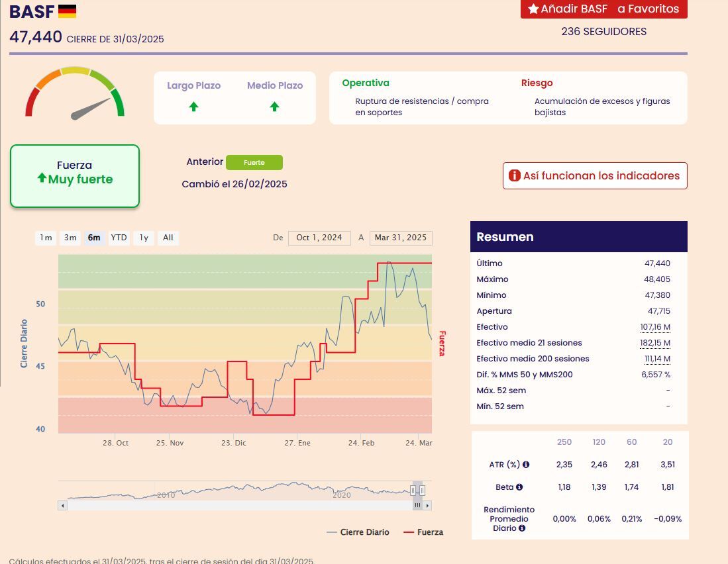Click the German flag icon next to BASF
The width and height of the screenshot is (728, 564).
[68, 11]
